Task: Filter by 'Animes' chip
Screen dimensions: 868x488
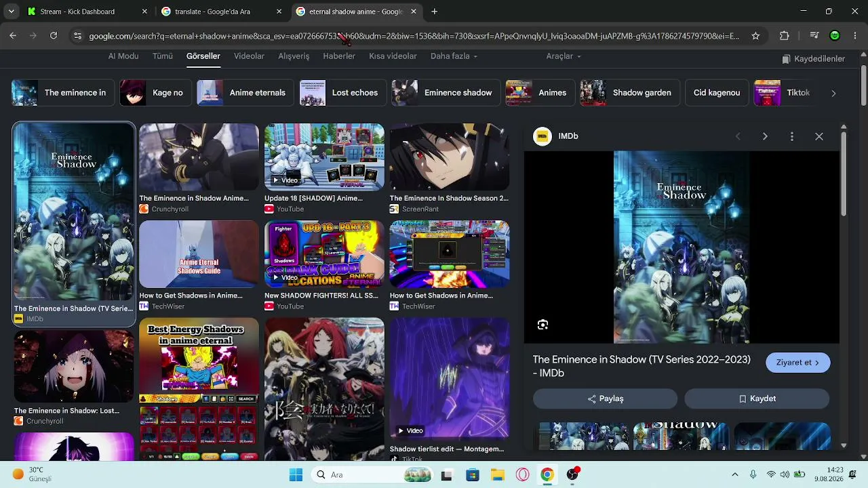Action: coord(540,93)
